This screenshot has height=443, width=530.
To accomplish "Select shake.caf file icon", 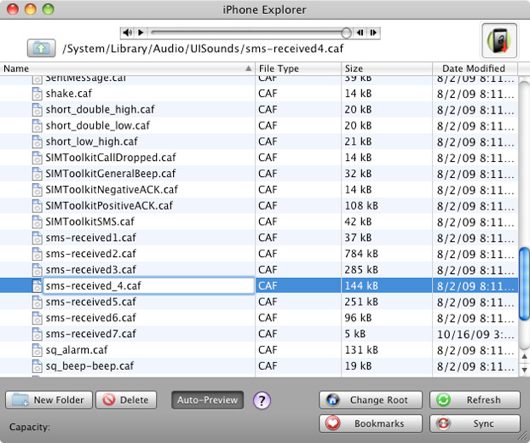I will click(37, 94).
